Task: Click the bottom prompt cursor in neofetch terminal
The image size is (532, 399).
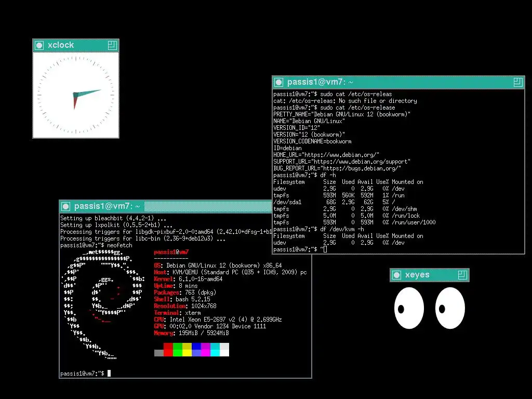Action: 109,373
